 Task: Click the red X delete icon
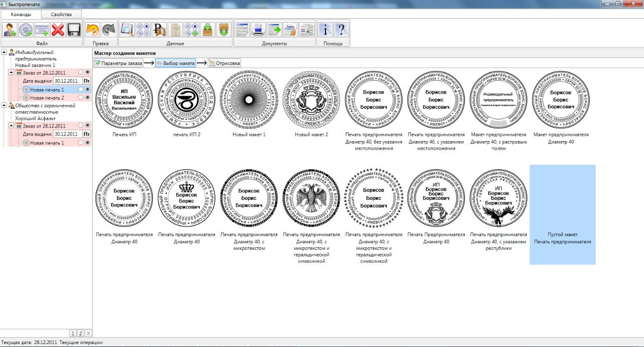pyautogui.click(x=58, y=30)
